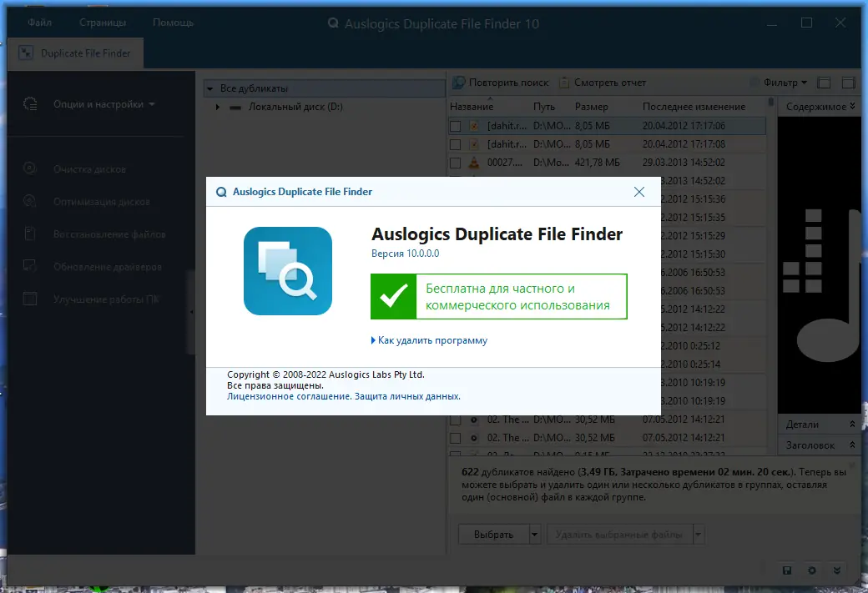Check the checkbox of the first dahit file
This screenshot has width=868, height=593.
tap(456, 125)
